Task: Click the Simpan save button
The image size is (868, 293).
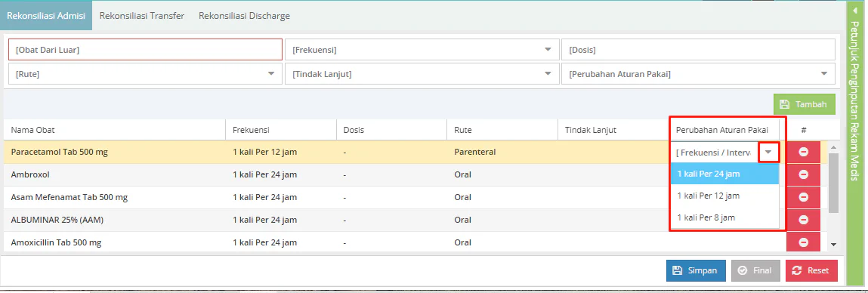Action: click(696, 271)
